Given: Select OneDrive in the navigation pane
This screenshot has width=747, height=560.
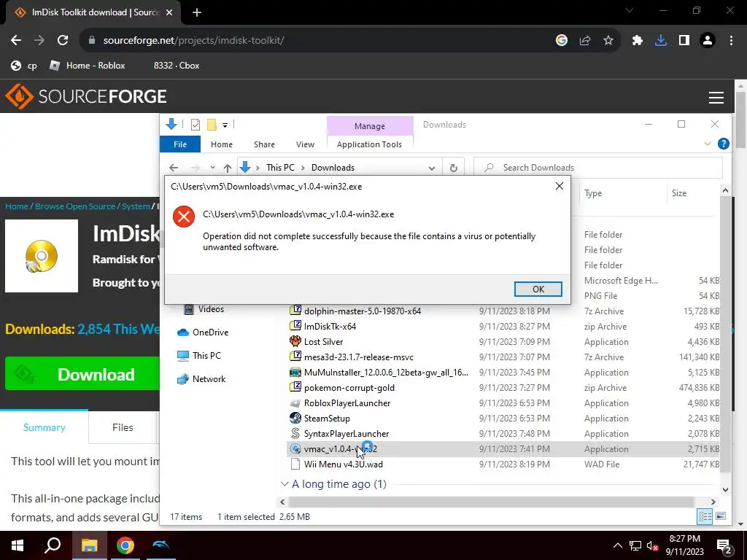Looking at the screenshot, I should (x=203, y=332).
